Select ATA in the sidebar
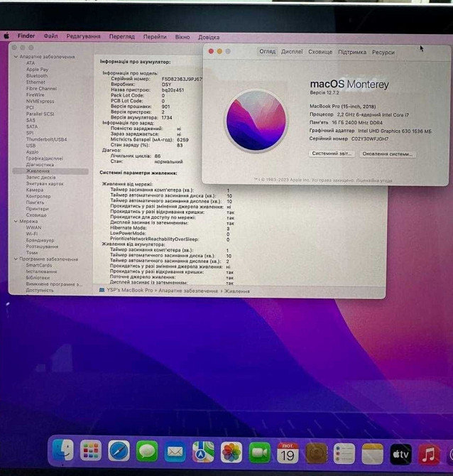The width and height of the screenshot is (453, 476). [x=31, y=63]
